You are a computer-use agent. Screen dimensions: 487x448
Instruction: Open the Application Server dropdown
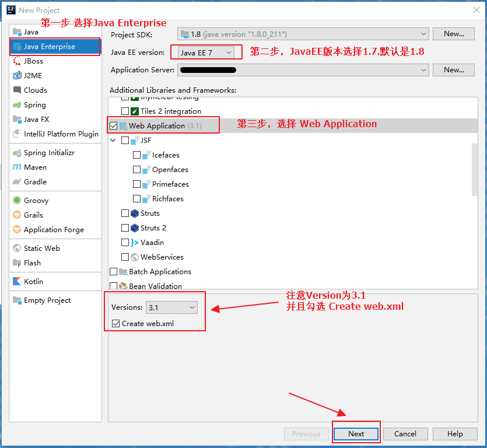pos(303,70)
